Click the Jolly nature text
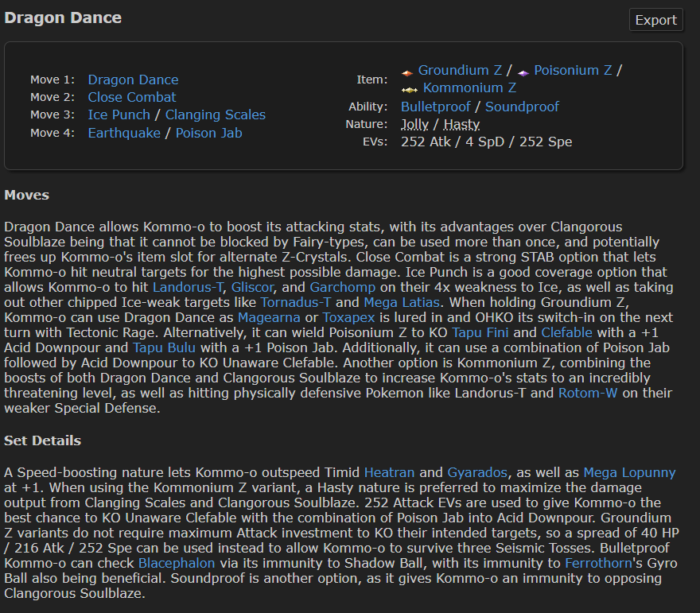The width and height of the screenshot is (700, 613). tap(414, 124)
